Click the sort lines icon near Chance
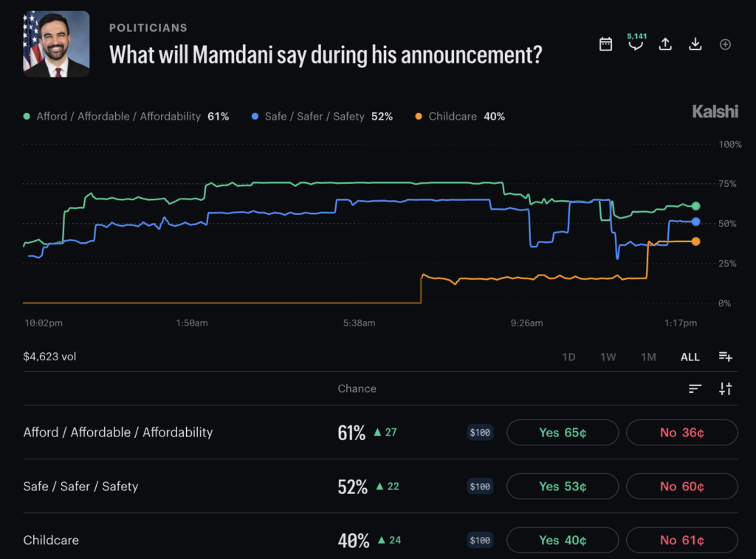 click(x=695, y=388)
